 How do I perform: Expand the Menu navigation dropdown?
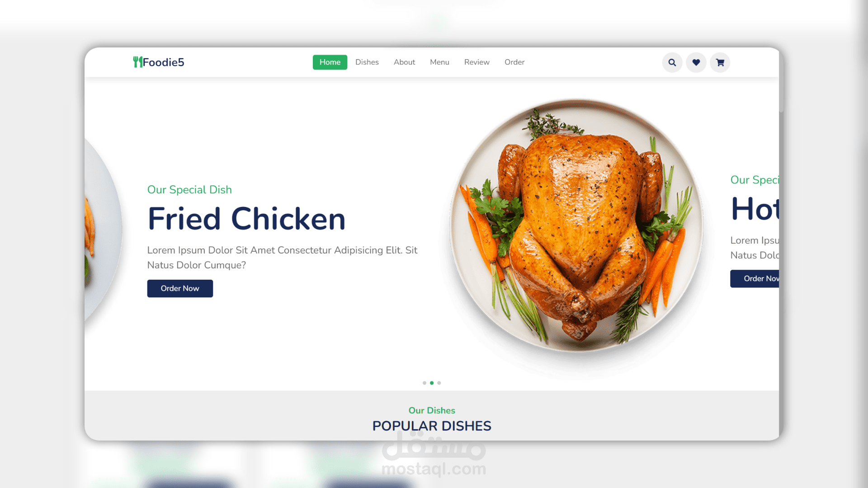[x=439, y=62]
